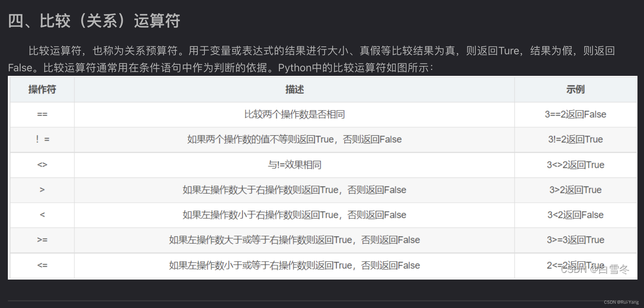Screen dimensions: 644x308
Task: Click the '>' operator cell
Action: (42, 190)
